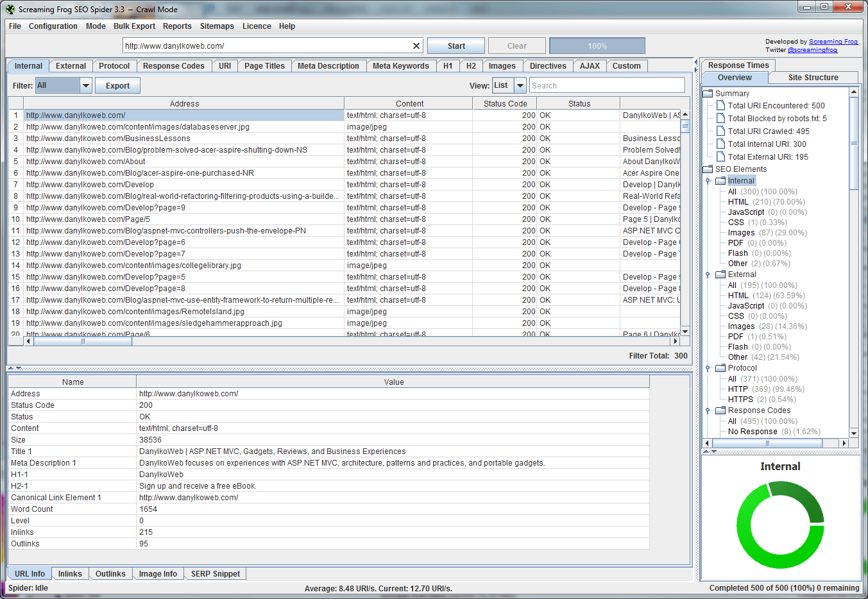Screen dimensions: 868x599
Task: Click the External folder icon in overview tree
Action: (x=720, y=274)
